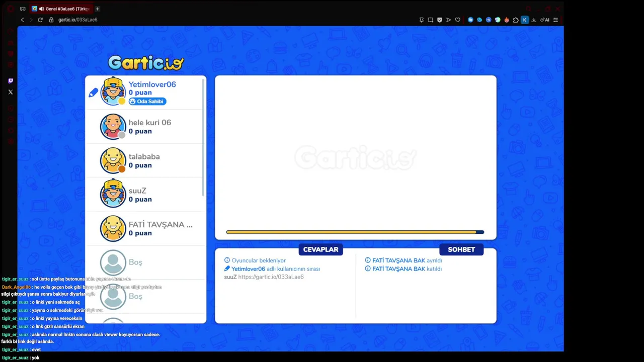This screenshot has width=644, height=362.
Task: Switch to the SOHBET tab
Action: (x=461, y=249)
